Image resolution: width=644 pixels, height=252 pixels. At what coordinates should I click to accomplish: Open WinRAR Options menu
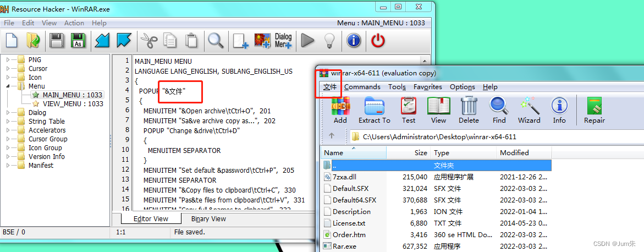coord(463,87)
